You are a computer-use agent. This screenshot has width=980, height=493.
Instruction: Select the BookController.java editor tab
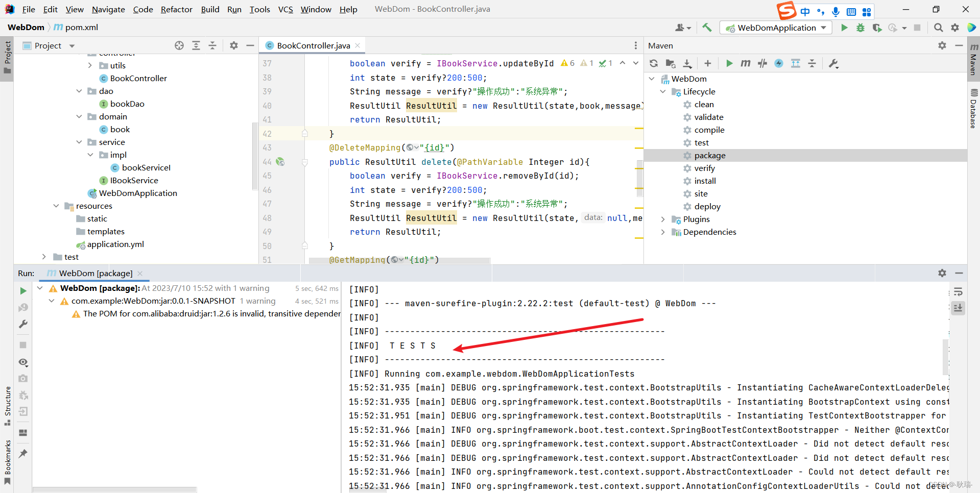pyautogui.click(x=313, y=45)
